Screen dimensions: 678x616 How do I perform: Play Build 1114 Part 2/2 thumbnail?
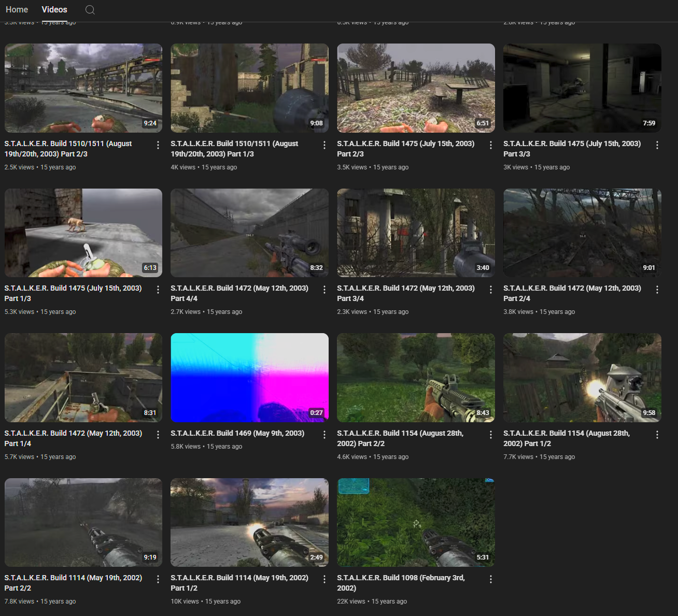point(83,522)
